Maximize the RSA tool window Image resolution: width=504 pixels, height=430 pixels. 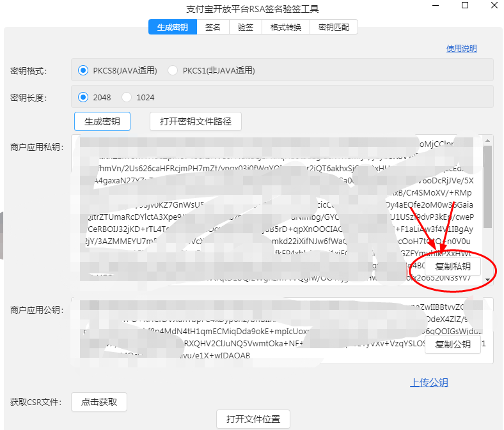465,6
